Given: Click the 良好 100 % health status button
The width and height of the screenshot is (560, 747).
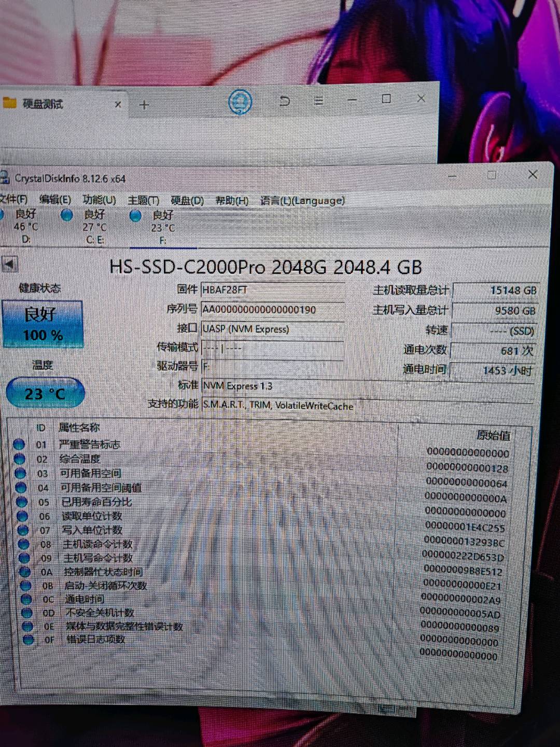Looking at the screenshot, I should (41, 324).
